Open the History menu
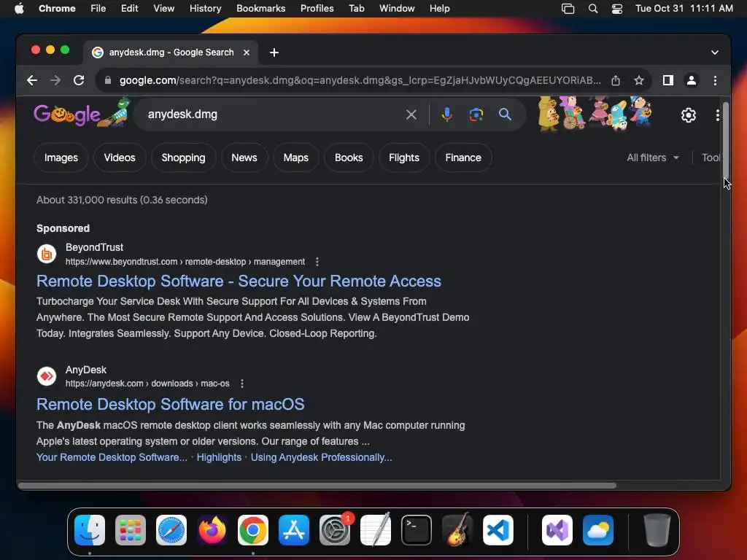 [x=205, y=9]
